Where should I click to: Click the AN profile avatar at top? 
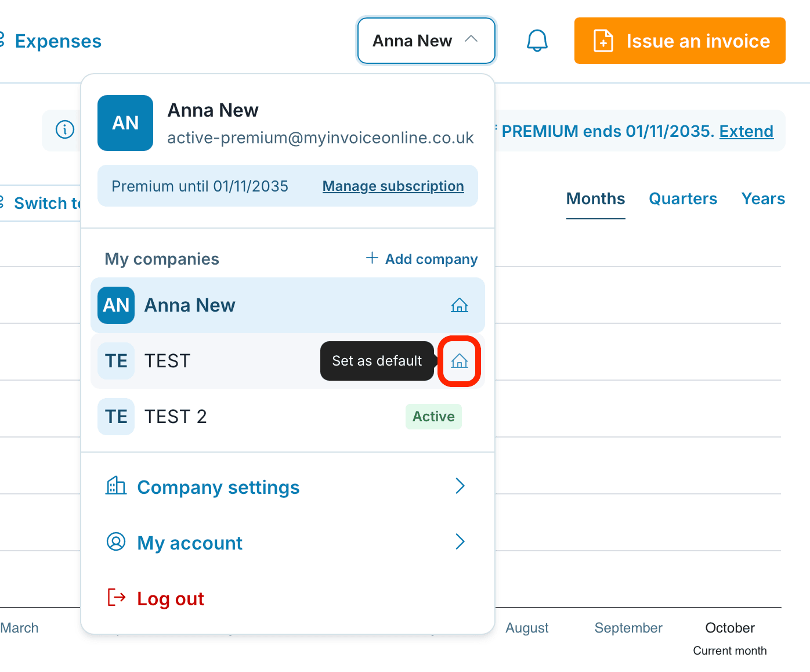coord(125,123)
